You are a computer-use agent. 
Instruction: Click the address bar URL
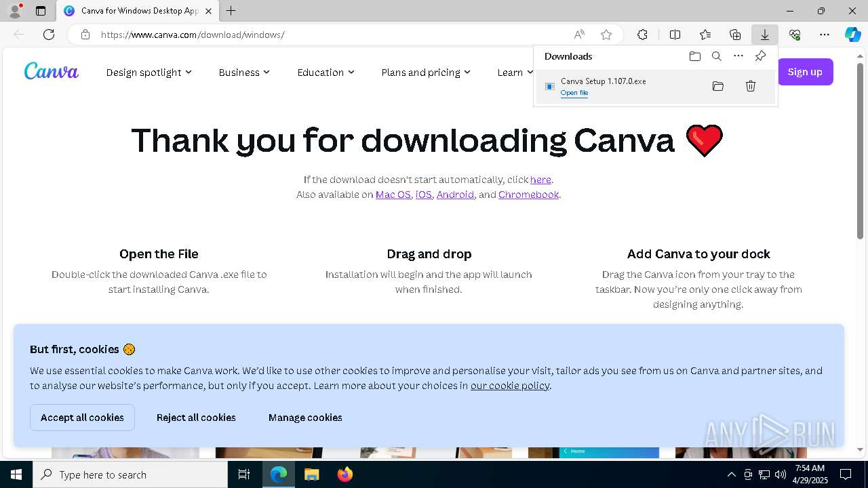coord(193,35)
